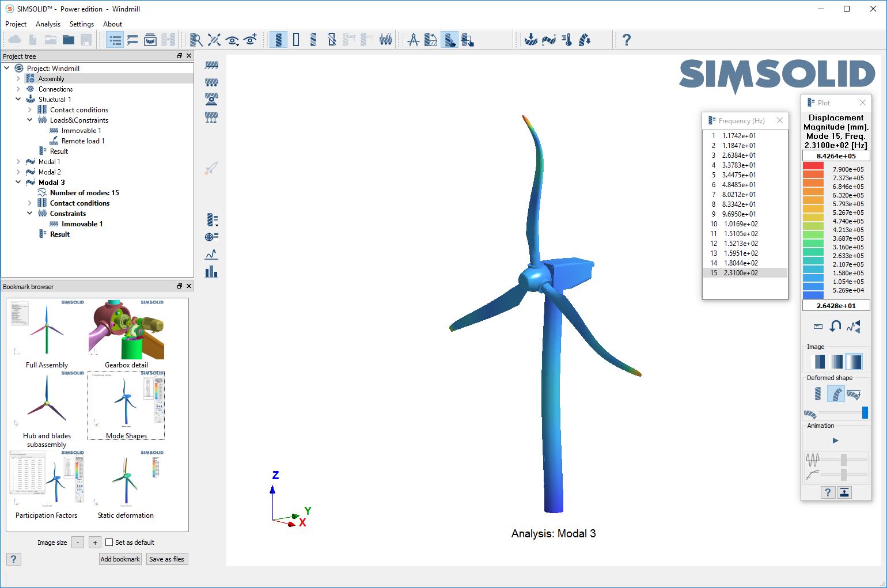Open the Project menu
This screenshot has width=887, height=588.
pos(16,24)
